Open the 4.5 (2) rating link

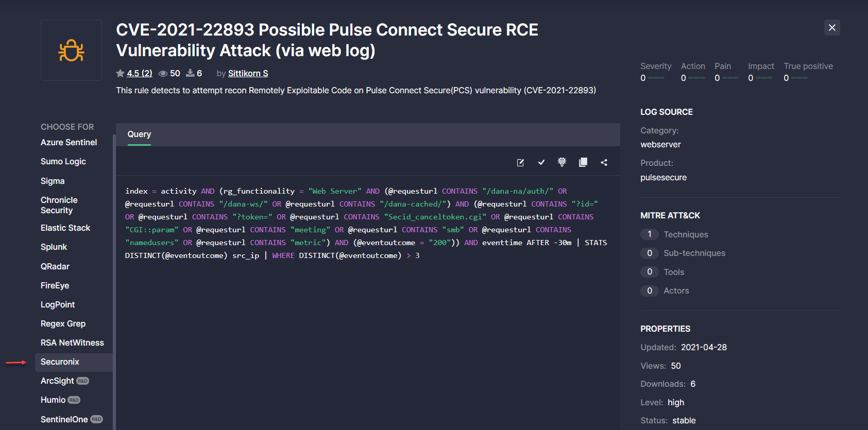[x=140, y=73]
